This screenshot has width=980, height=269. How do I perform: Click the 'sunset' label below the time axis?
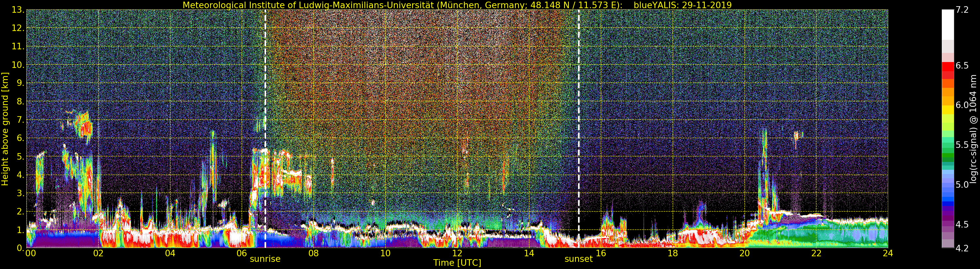(x=579, y=259)
